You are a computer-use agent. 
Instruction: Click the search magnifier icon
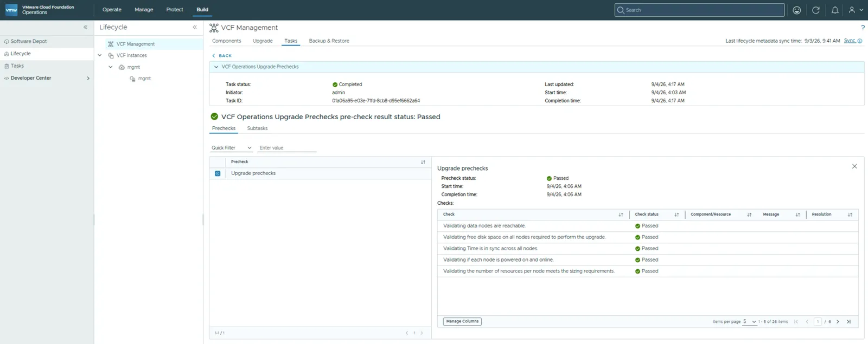point(621,10)
